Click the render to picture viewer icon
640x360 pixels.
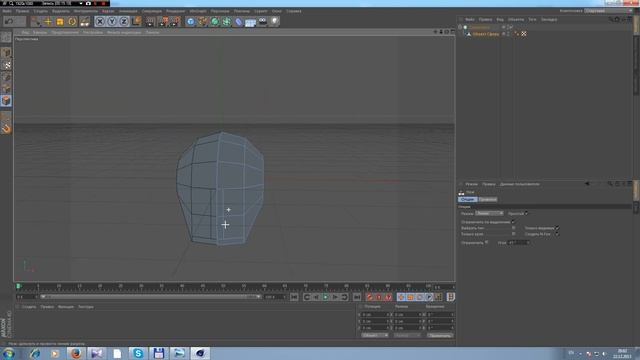(x=163, y=22)
